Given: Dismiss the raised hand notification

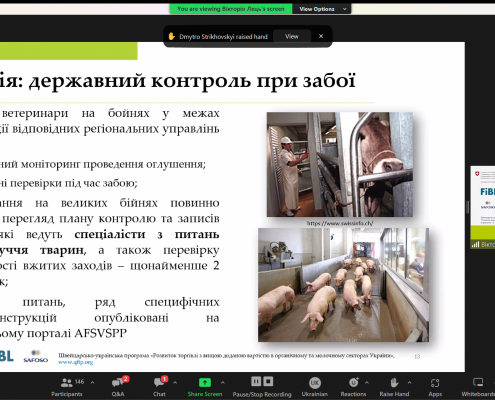Looking at the screenshot, I should tap(321, 36).
